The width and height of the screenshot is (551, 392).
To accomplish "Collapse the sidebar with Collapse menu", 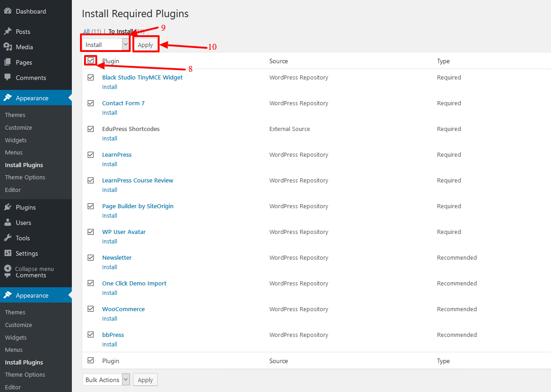I will [x=29, y=269].
